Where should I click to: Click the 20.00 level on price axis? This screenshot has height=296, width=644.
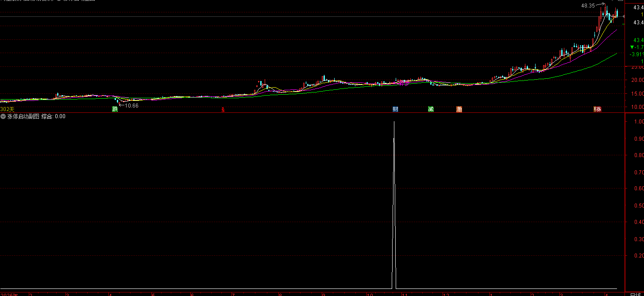[637, 80]
